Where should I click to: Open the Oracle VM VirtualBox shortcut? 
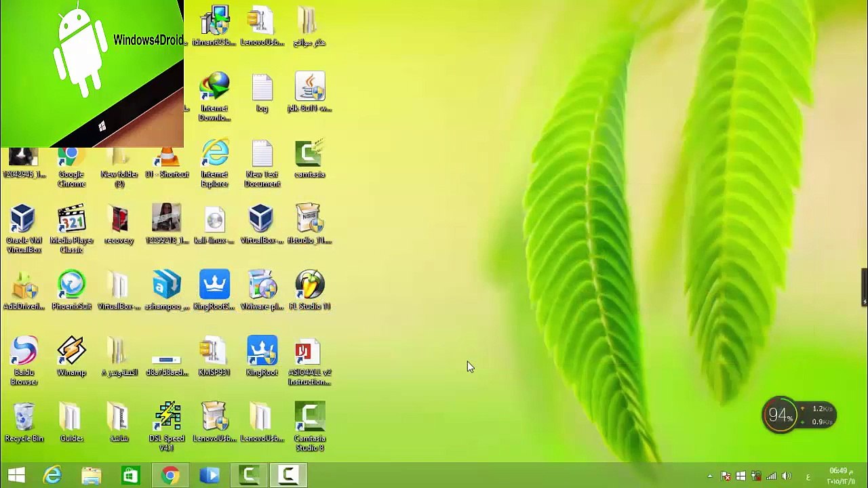pos(24,229)
